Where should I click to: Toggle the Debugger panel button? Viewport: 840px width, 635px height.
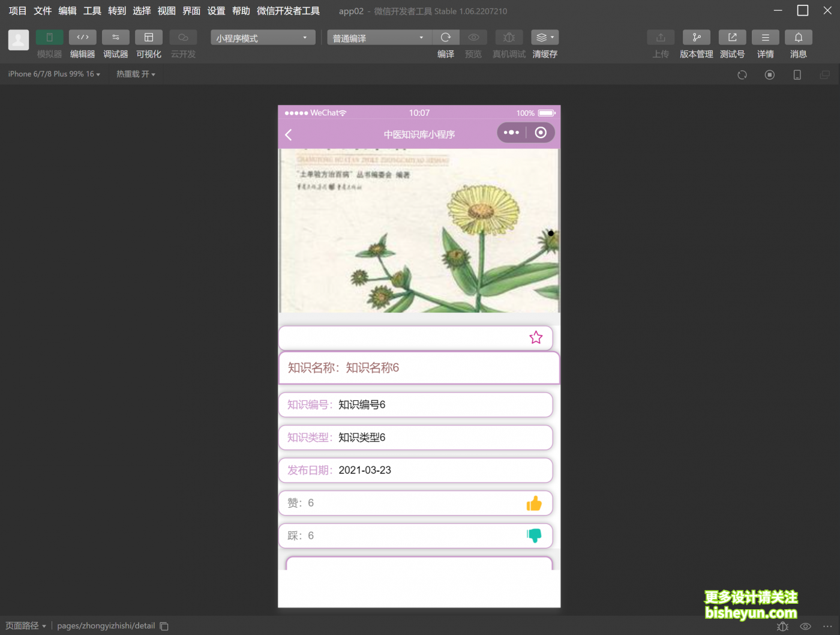tap(116, 37)
